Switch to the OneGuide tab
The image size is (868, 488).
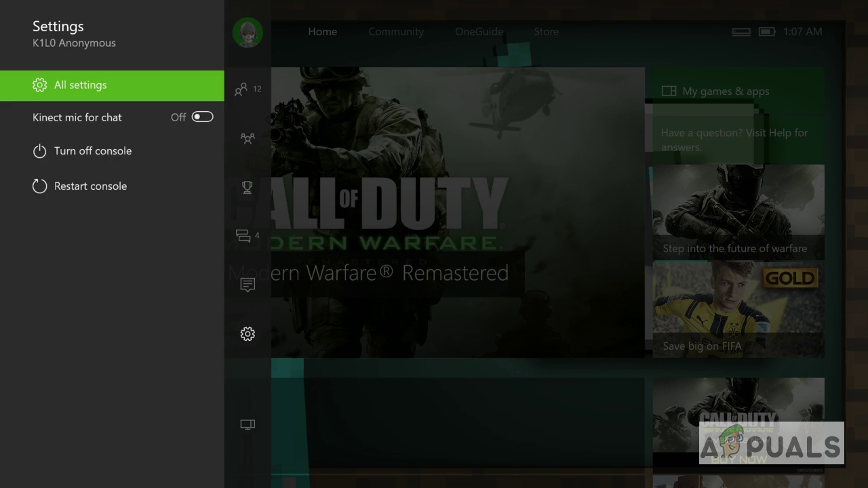click(479, 32)
